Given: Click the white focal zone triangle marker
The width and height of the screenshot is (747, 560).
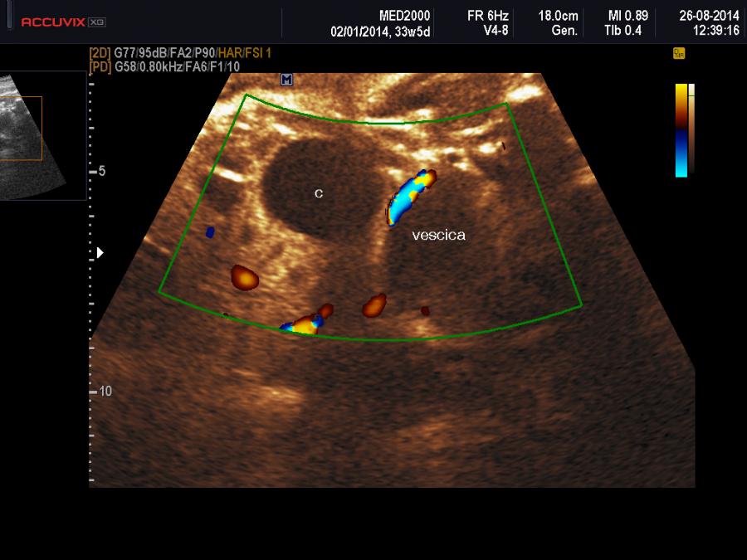Looking at the screenshot, I should (100, 252).
